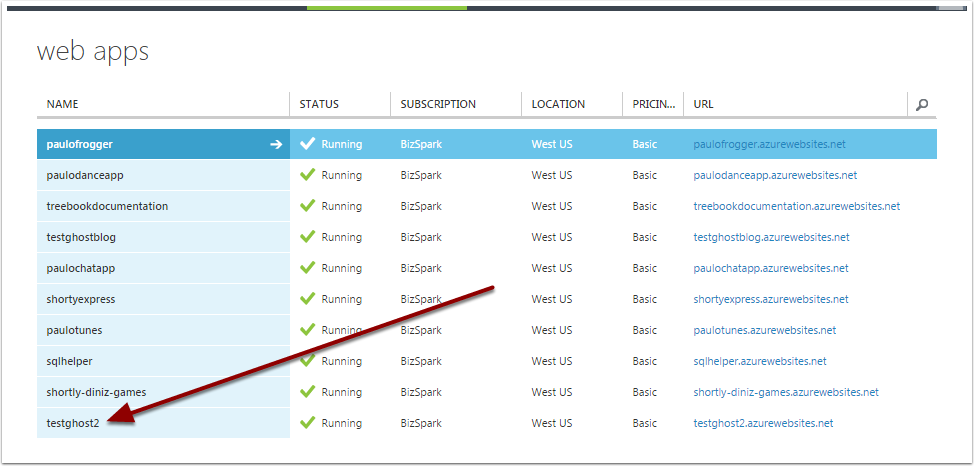This screenshot has height=466, width=974.
Task: Open the table search magnifier icon
Action: pyautogui.click(x=922, y=104)
